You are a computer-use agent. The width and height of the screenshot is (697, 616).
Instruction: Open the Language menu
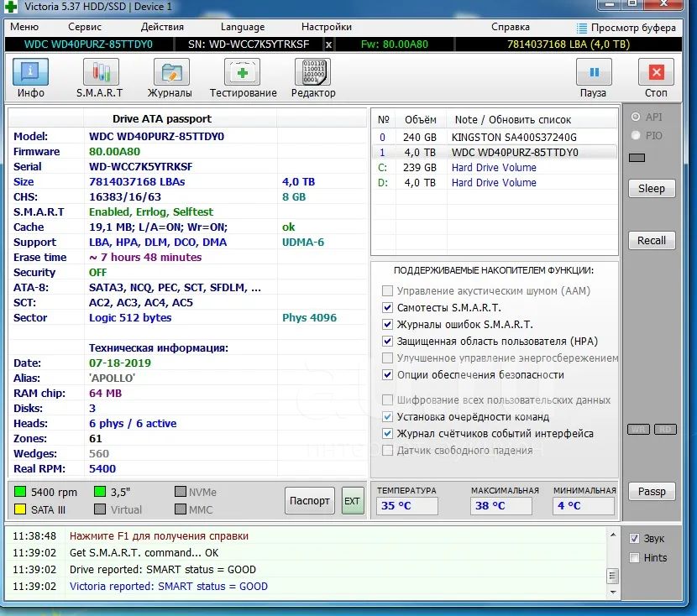pyautogui.click(x=243, y=27)
